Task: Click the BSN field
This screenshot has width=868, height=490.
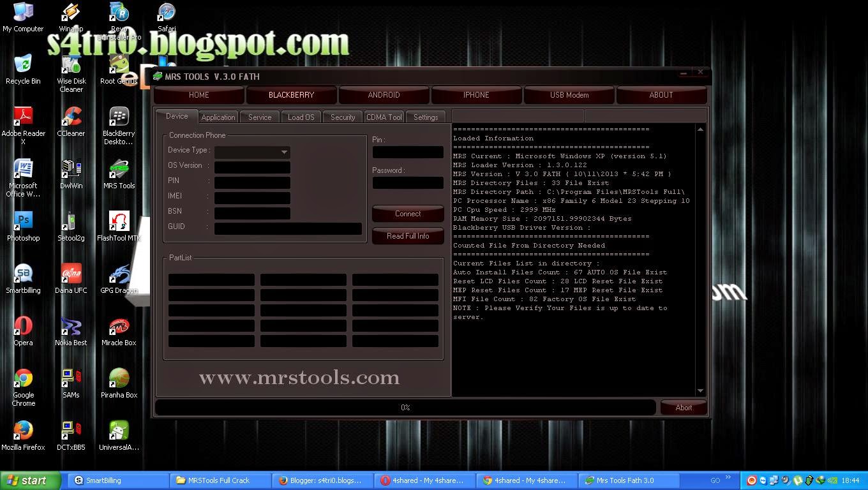Action: click(x=252, y=213)
